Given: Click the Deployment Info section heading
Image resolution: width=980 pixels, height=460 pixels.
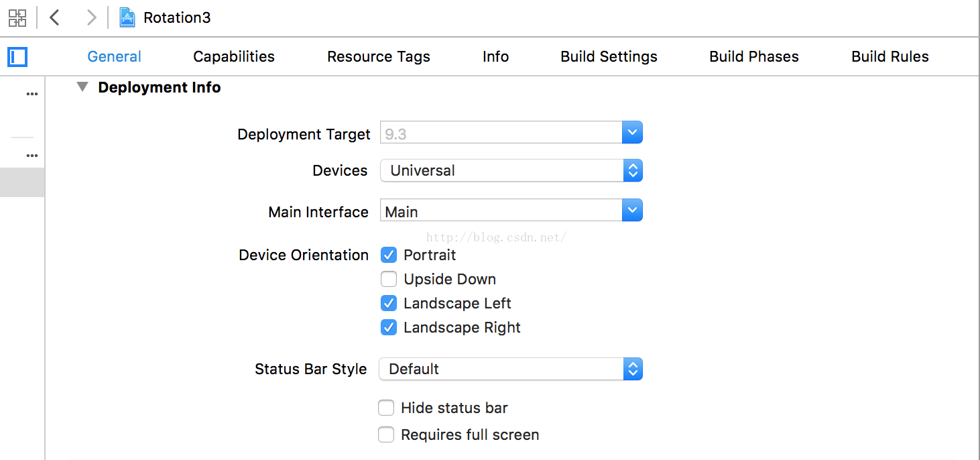Looking at the screenshot, I should point(160,87).
